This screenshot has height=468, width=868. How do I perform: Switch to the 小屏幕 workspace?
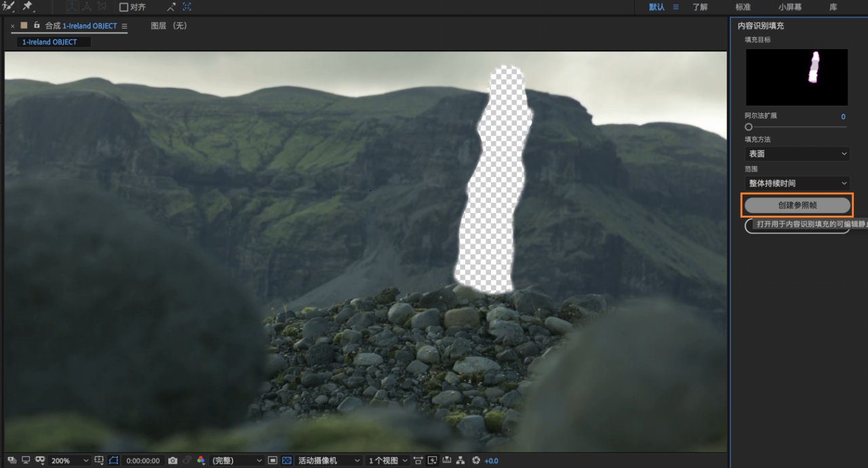pos(790,7)
